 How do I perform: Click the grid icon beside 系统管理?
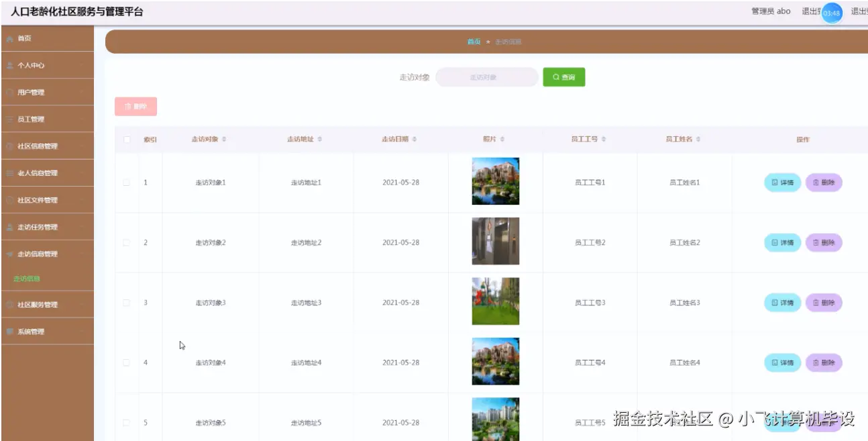[x=9, y=332]
